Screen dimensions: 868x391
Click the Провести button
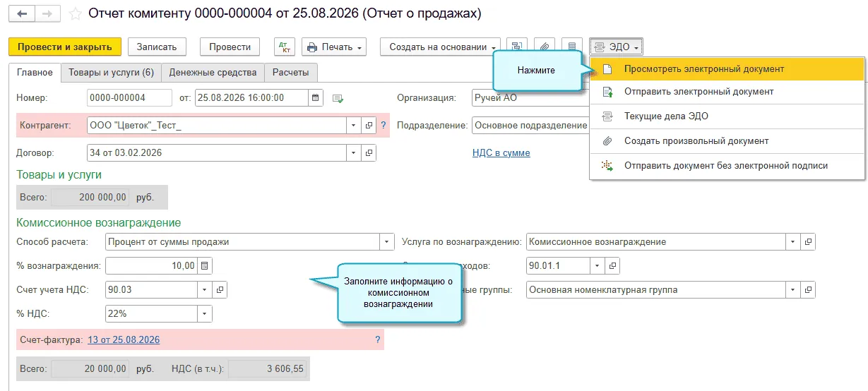230,47
